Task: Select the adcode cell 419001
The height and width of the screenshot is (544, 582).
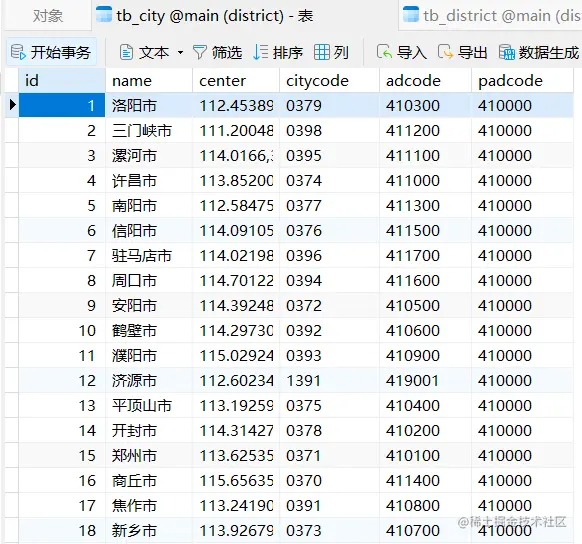Action: click(425, 380)
